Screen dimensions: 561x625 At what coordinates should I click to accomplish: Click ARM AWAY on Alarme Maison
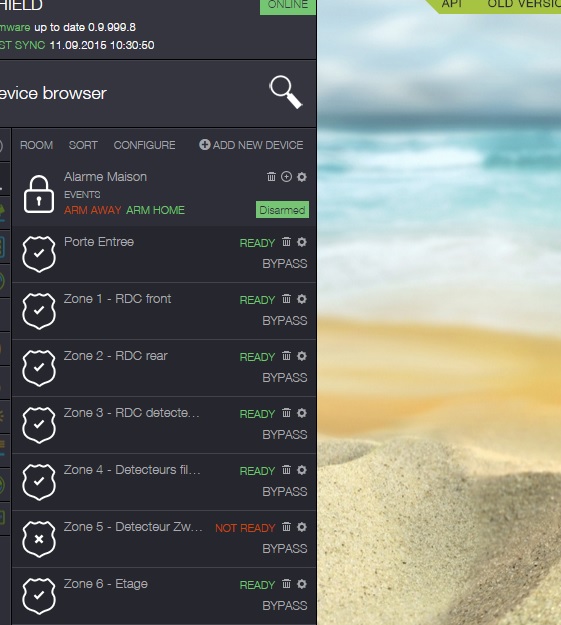coord(93,210)
